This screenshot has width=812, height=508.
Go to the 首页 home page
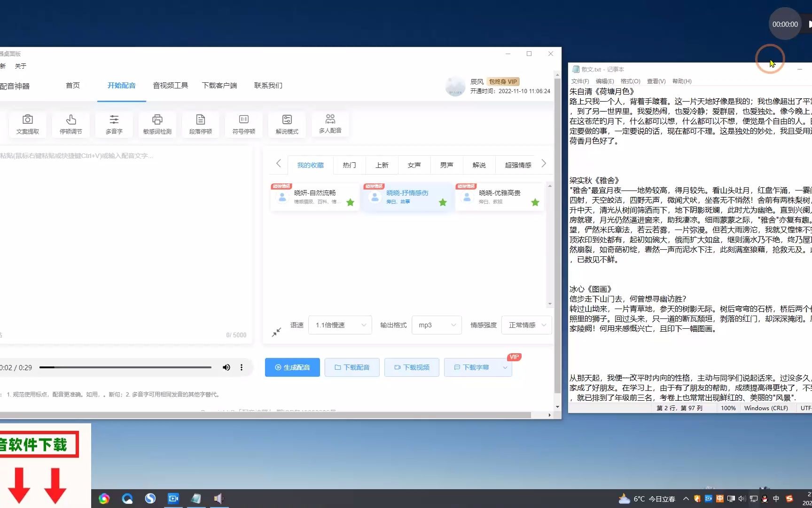(x=73, y=85)
